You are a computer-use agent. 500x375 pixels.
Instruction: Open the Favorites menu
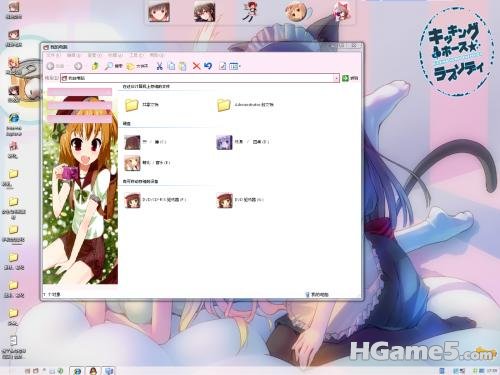(115, 55)
